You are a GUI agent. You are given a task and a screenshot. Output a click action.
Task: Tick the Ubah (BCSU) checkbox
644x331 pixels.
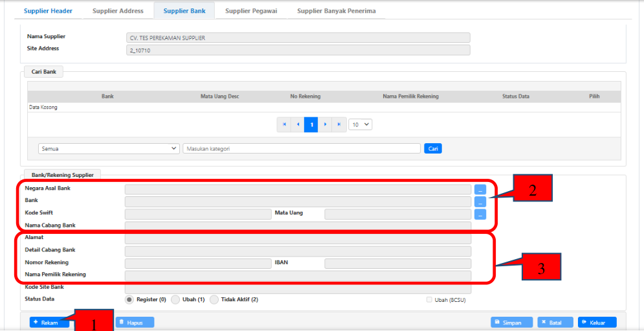tap(429, 300)
